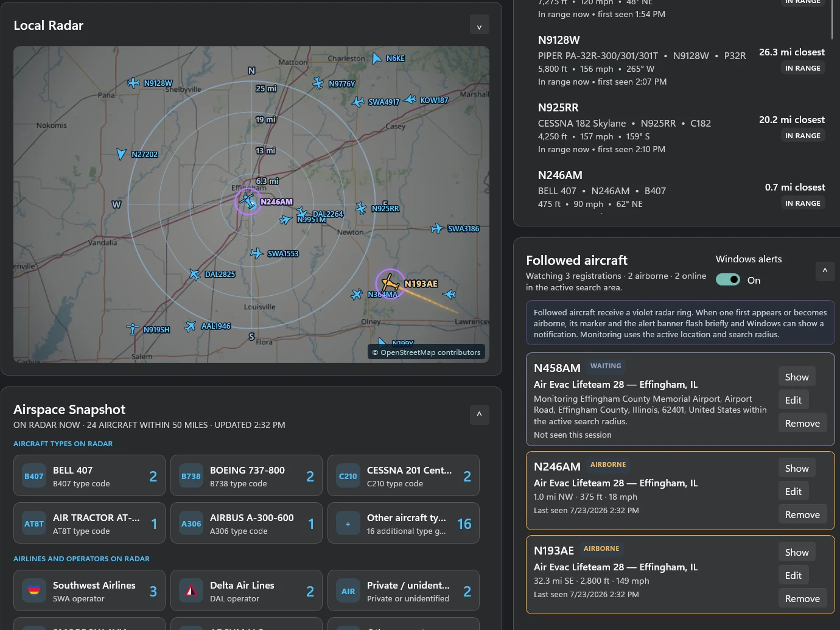Image resolution: width=840 pixels, height=630 pixels.
Task: Click the N27202 arrow marker on radar
Action: pos(122,153)
